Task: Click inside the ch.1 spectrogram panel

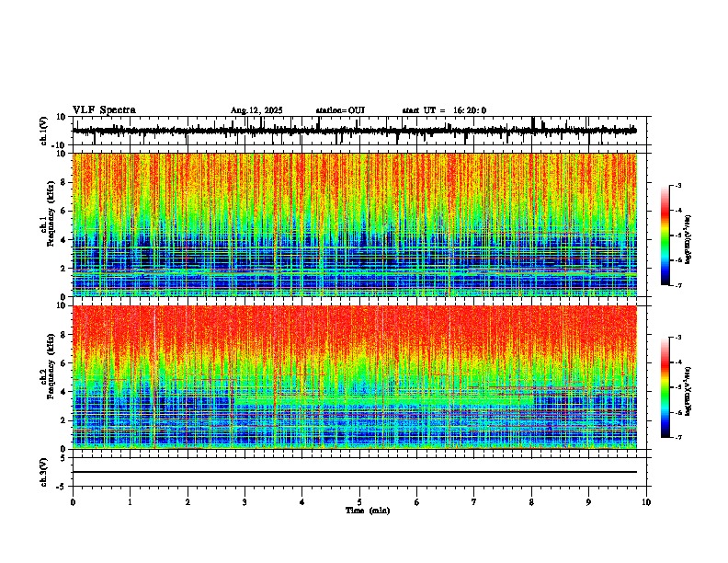Action: [355, 224]
